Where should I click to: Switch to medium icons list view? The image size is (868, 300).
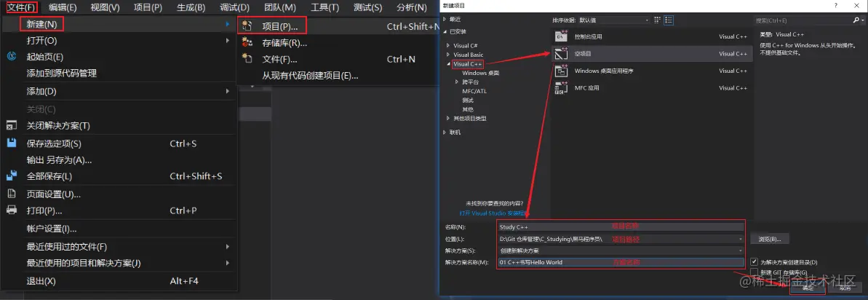point(669,20)
